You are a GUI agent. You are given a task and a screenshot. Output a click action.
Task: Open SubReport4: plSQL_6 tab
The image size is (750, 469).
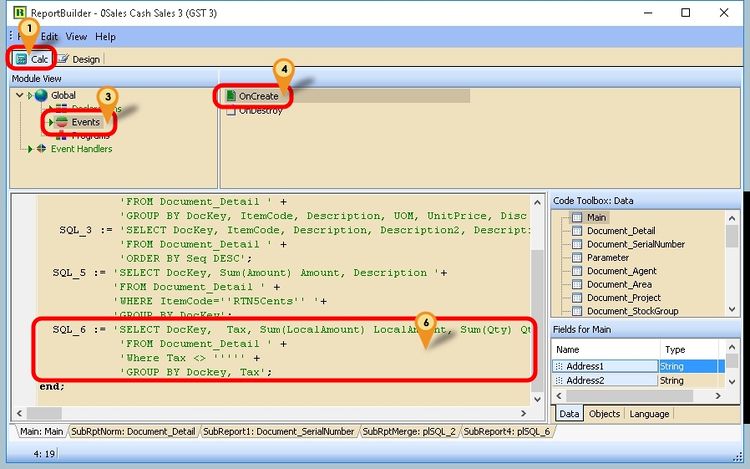507,432
